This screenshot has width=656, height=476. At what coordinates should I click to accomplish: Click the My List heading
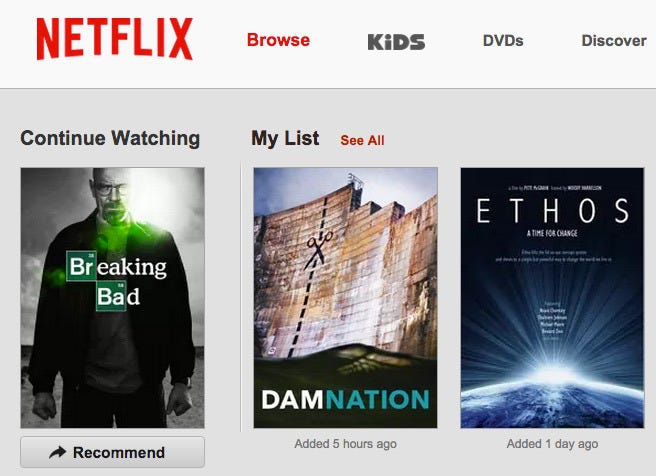click(285, 138)
